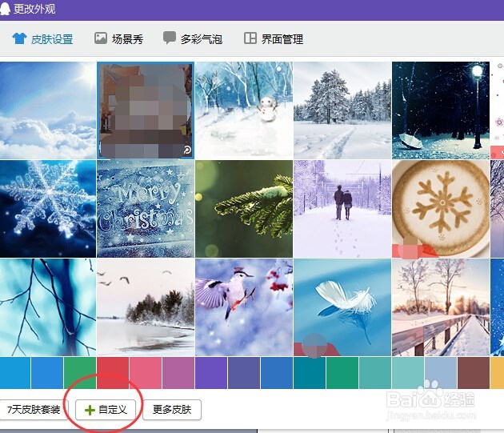Click the QQ penguin icon in title bar
This screenshot has width=504, height=433.
pyautogui.click(x=5, y=8)
